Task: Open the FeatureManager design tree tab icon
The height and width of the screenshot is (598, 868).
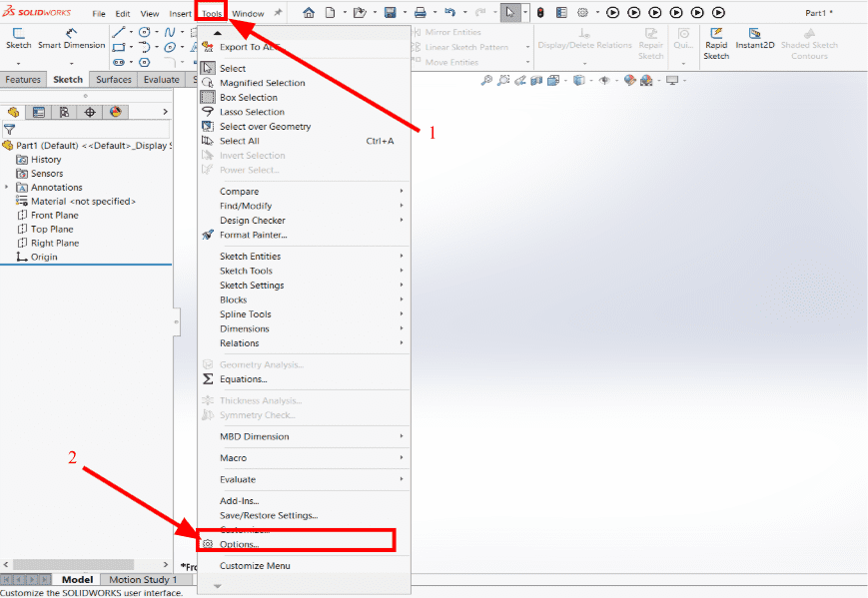Action: 13,112
